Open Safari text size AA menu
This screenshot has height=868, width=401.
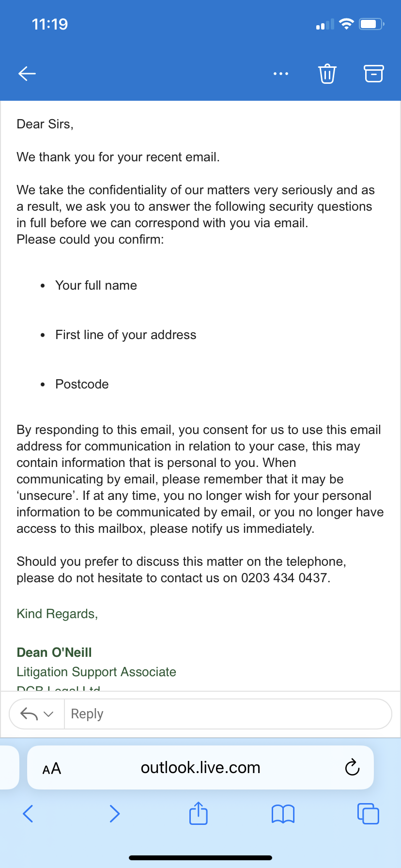[x=52, y=768]
